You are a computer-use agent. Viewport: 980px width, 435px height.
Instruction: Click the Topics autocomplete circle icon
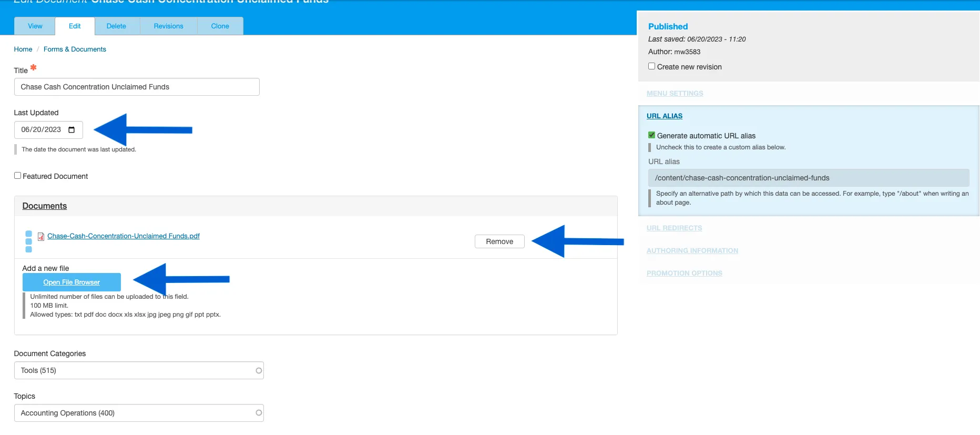click(x=259, y=413)
